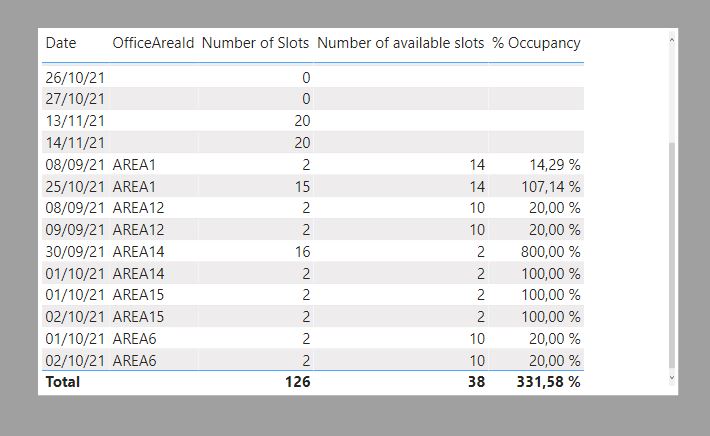Click the total slots value 126
This screenshot has height=436, width=710.
(x=298, y=382)
